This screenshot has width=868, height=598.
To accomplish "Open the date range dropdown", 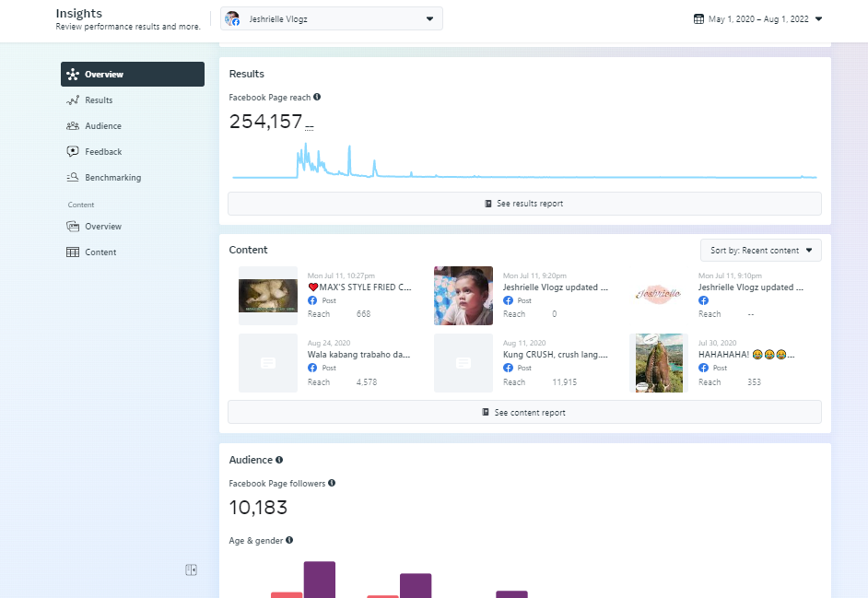I will (757, 18).
